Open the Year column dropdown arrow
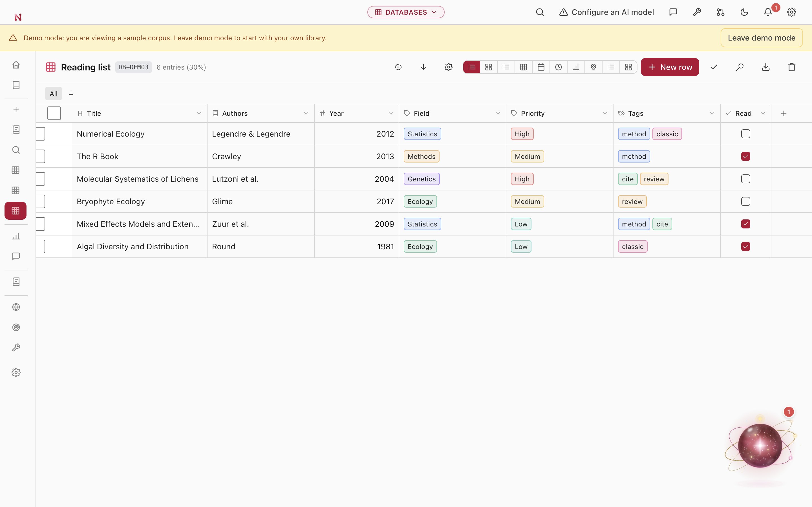This screenshot has height=507, width=812. 390,113
